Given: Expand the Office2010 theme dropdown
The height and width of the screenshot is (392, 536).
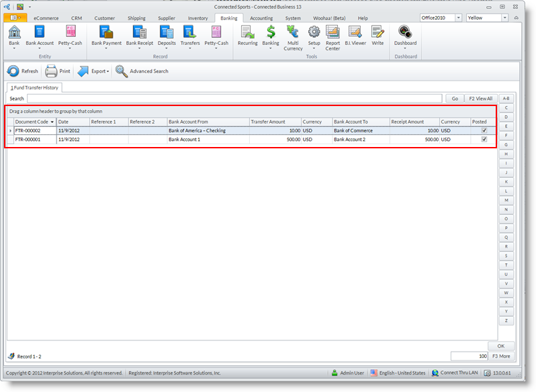Looking at the screenshot, I should (x=458, y=18).
